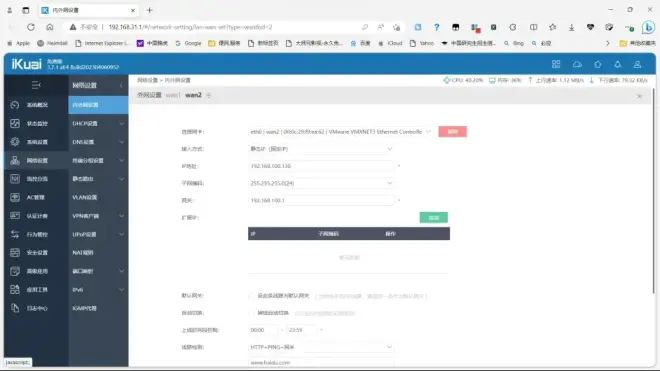Open the HTTP+PING line detection dropdown

pos(321,347)
